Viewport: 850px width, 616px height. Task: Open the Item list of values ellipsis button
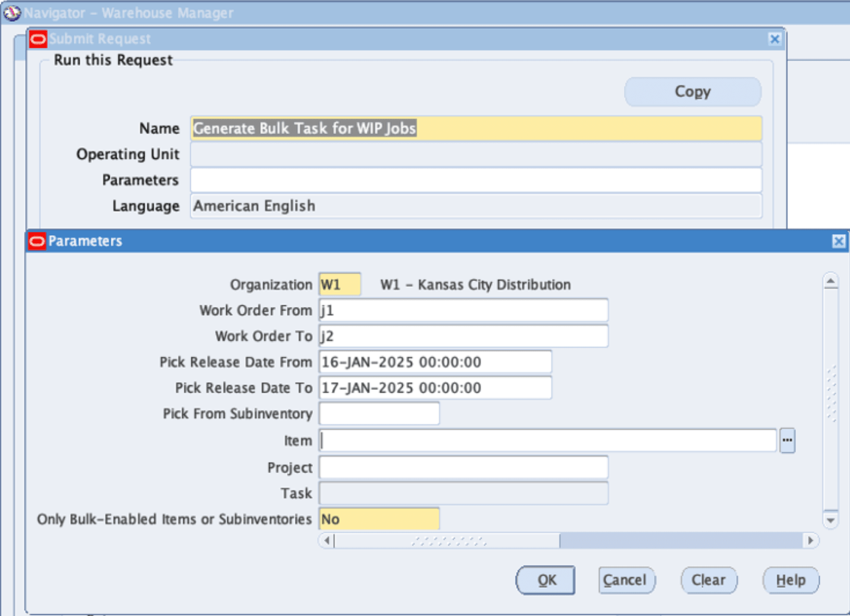pyautogui.click(x=787, y=441)
